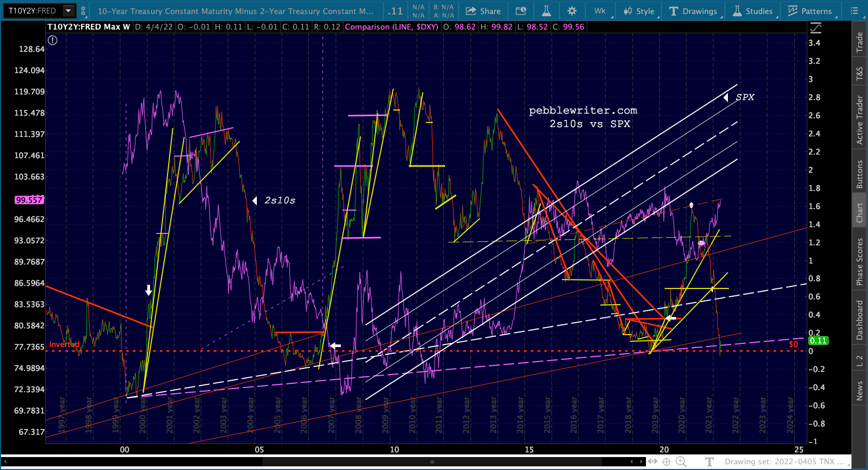Click the T10Y2Y:FRED symbol input field

33,10
